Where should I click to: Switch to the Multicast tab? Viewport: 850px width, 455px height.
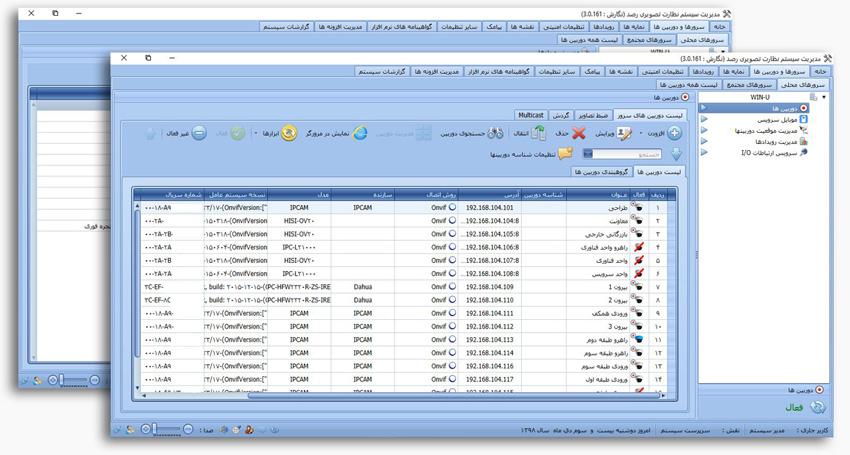coord(531,116)
